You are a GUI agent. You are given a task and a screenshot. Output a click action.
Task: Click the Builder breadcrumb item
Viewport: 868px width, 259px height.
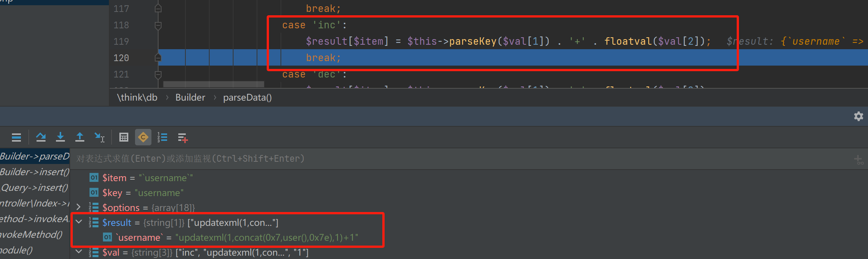[x=190, y=98]
